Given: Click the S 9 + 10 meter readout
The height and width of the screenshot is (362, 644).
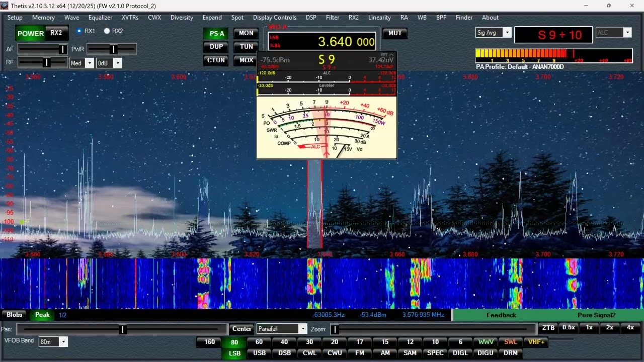Looking at the screenshot, I should pos(553,35).
